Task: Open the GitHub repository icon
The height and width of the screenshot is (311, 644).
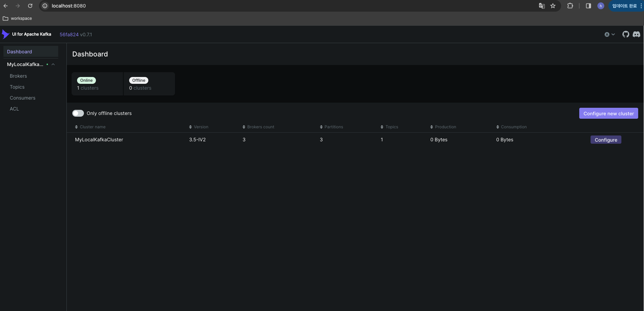Action: pos(626,34)
